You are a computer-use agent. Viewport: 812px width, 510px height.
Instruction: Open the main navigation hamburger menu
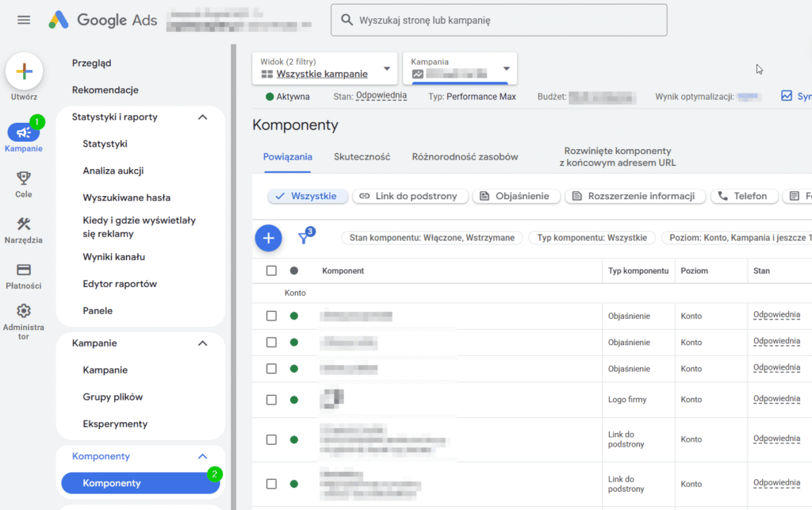click(23, 21)
